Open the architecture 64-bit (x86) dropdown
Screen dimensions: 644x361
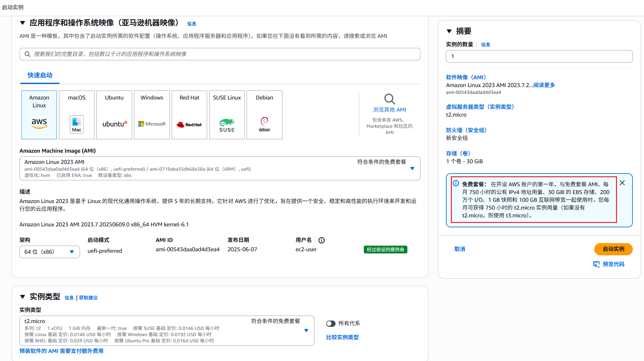coord(50,252)
